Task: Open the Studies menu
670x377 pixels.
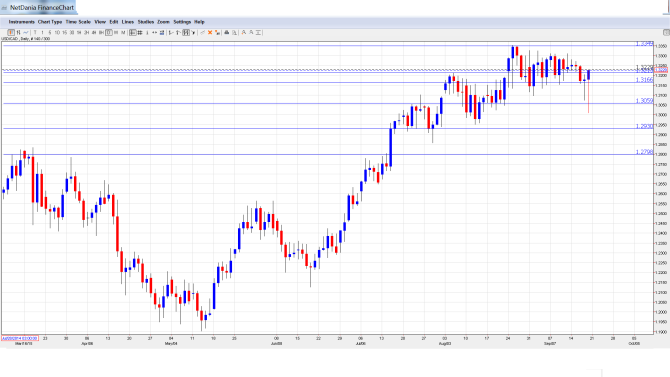Action: tap(146, 22)
